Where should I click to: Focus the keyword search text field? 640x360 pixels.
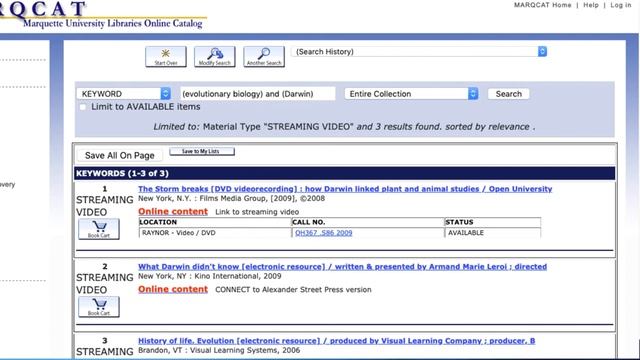click(258, 93)
